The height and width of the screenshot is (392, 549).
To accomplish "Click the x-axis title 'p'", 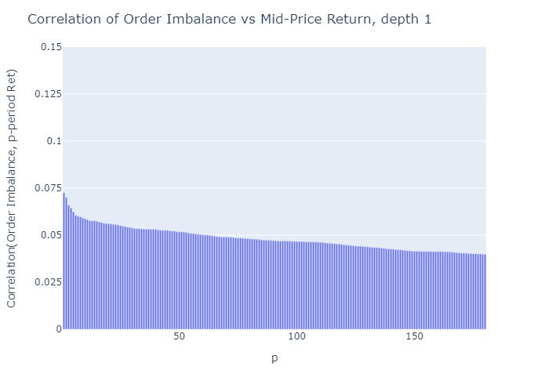I will tap(274, 358).
